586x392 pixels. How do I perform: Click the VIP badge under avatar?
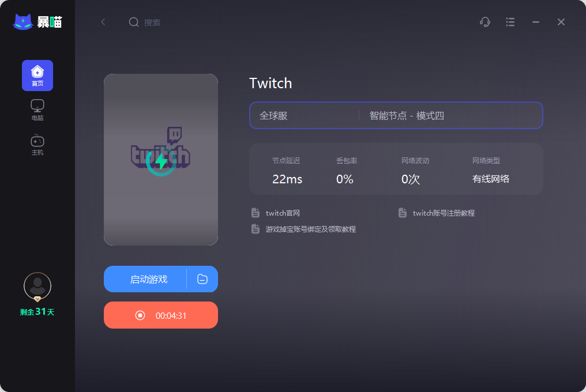click(x=37, y=299)
